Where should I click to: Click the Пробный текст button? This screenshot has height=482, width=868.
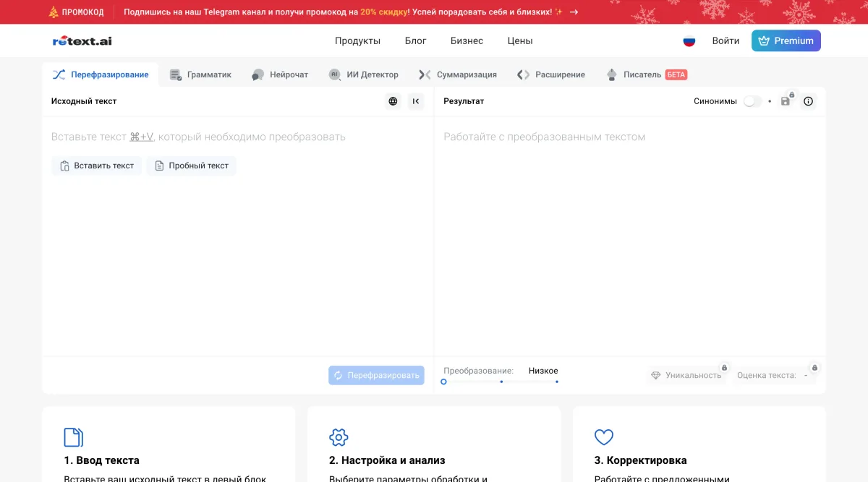(x=191, y=165)
